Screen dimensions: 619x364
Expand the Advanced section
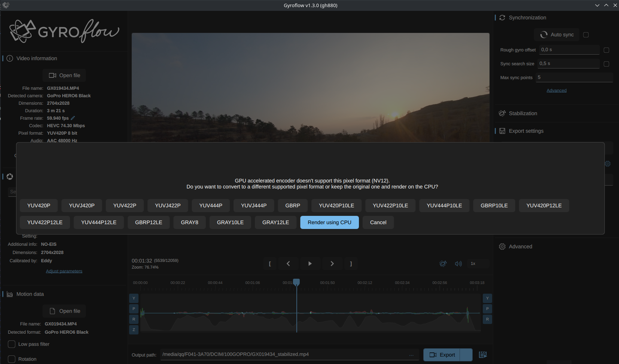[520, 247]
